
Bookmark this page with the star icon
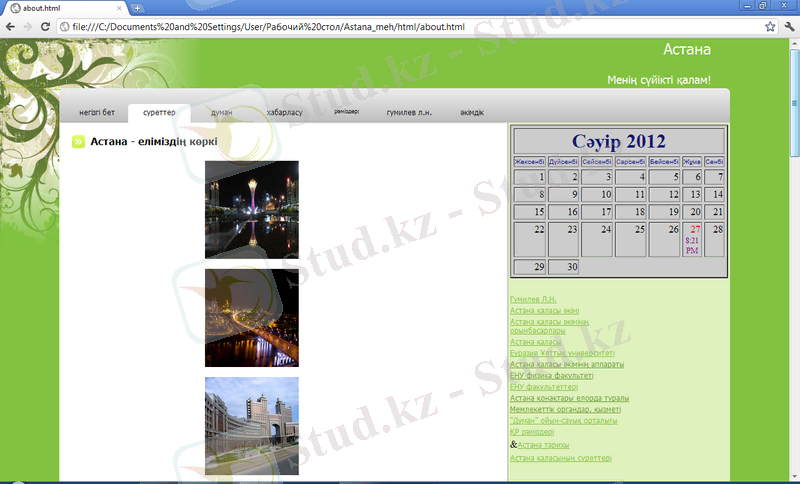[x=770, y=27]
